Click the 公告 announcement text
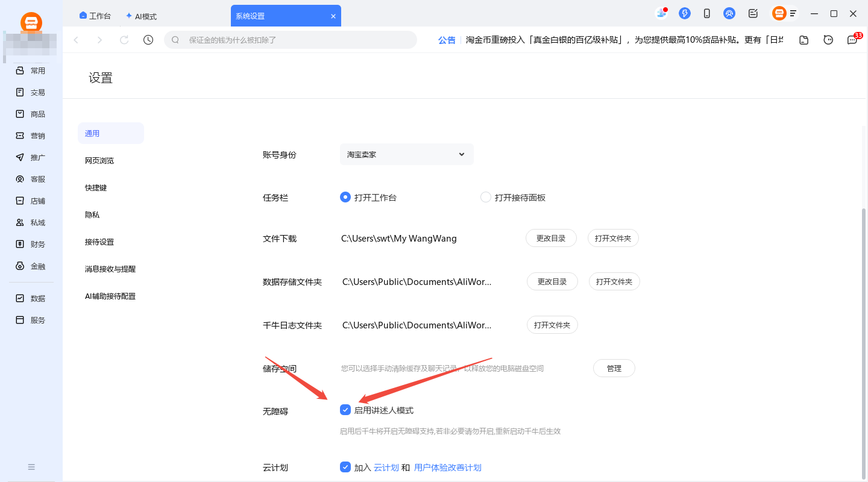868x482 pixels. 447,40
